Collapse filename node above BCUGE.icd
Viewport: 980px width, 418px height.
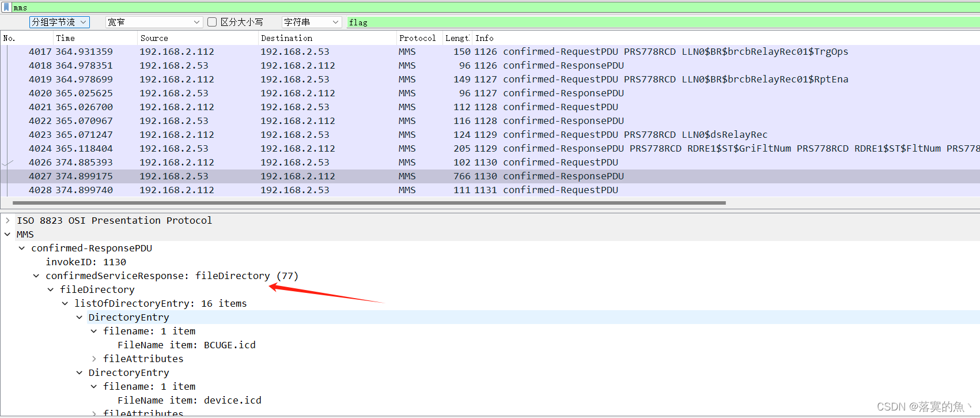click(x=94, y=331)
